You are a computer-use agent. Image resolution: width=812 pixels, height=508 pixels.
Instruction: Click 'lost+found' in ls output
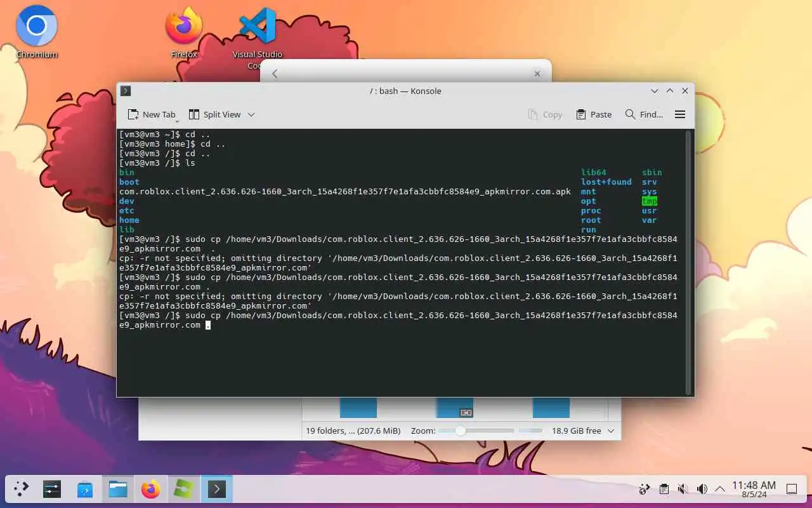pyautogui.click(x=606, y=182)
